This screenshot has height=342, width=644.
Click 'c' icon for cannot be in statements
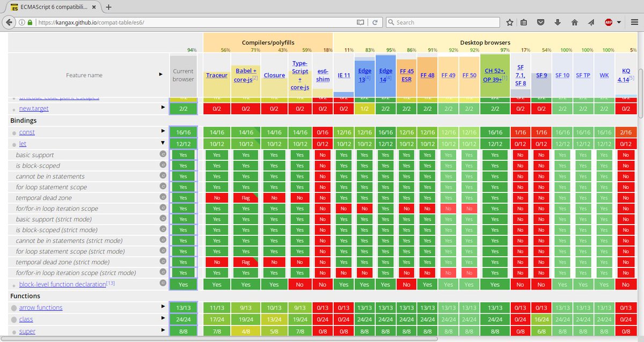[x=163, y=176]
